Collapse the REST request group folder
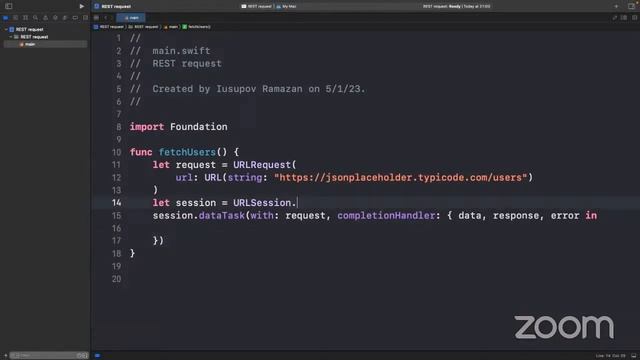This screenshot has width=640, height=360. click(x=11, y=37)
